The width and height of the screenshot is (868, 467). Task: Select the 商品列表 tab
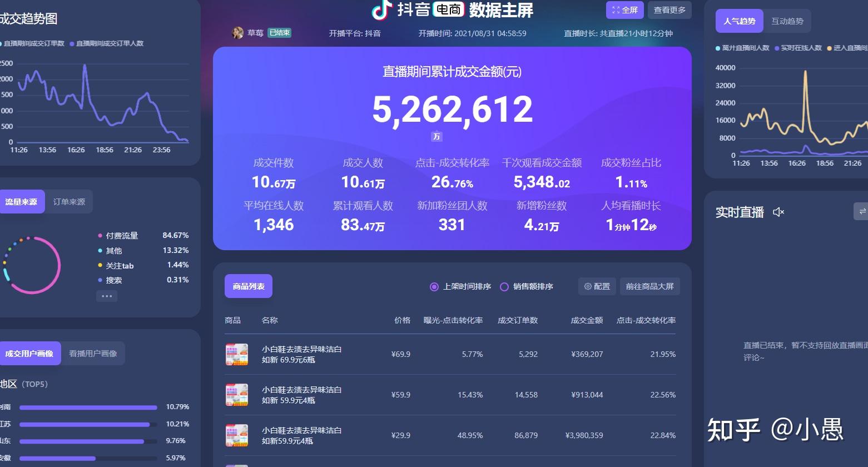pyautogui.click(x=249, y=286)
